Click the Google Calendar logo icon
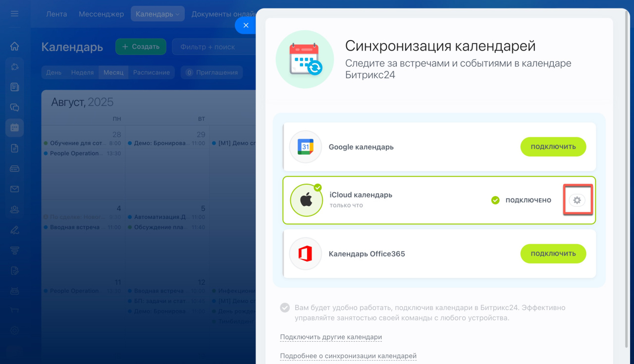 pos(306,147)
